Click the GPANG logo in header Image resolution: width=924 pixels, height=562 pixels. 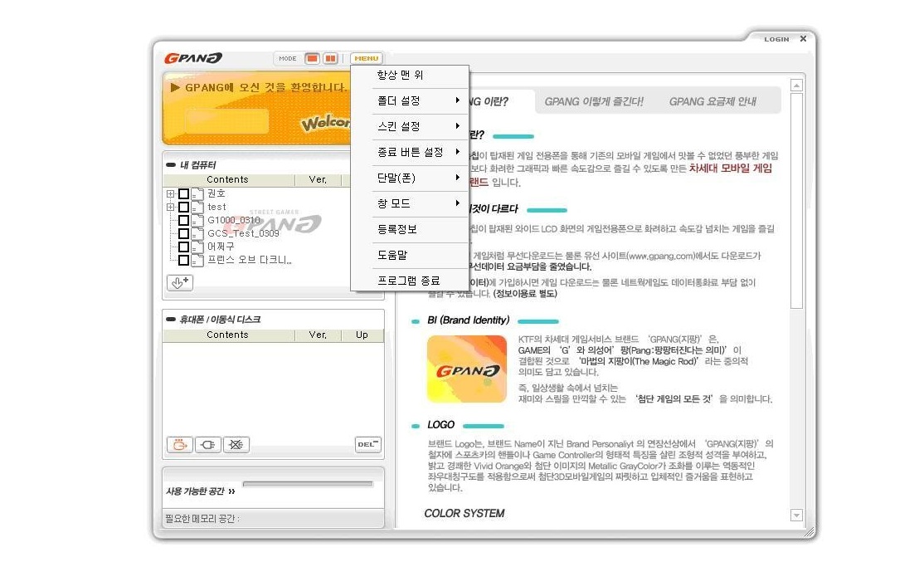tap(192, 58)
